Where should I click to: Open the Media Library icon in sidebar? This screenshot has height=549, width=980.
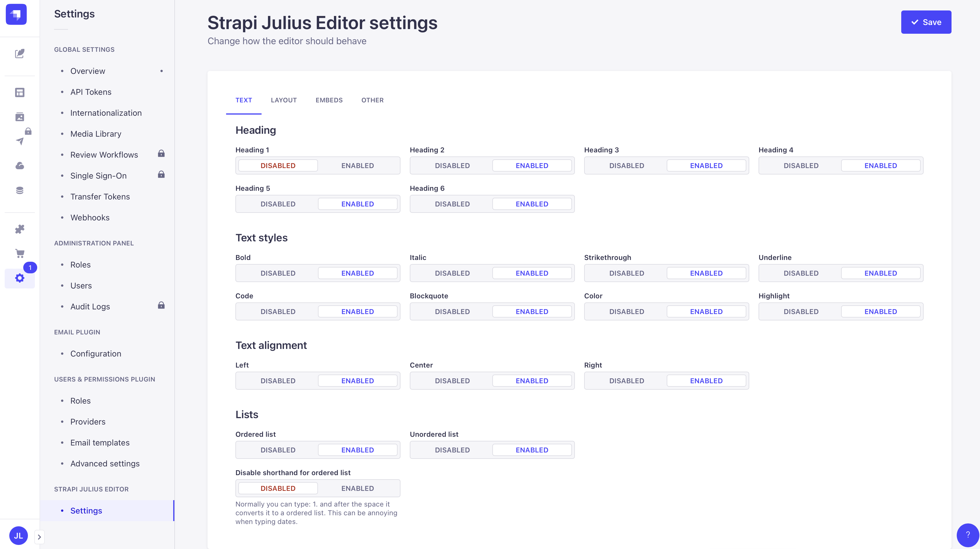click(x=20, y=117)
